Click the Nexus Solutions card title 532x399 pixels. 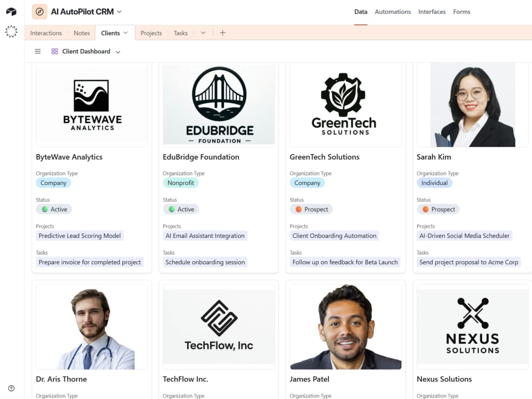pyautogui.click(x=444, y=379)
